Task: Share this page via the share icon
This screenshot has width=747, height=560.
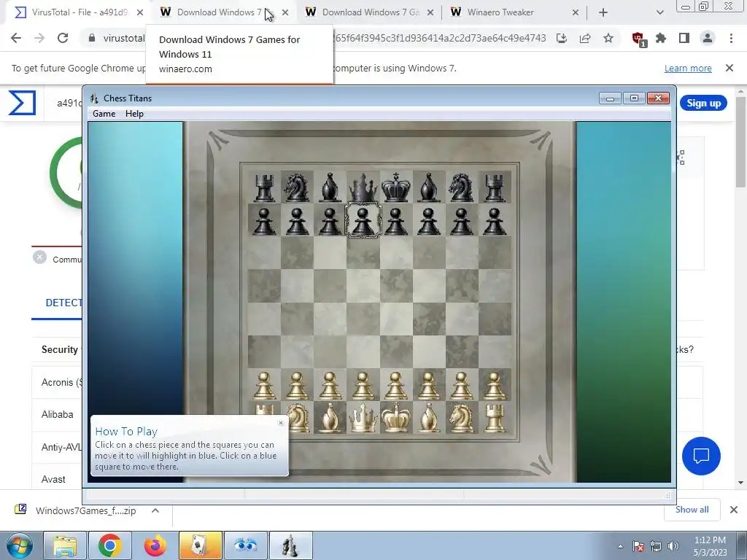Action: (x=585, y=38)
